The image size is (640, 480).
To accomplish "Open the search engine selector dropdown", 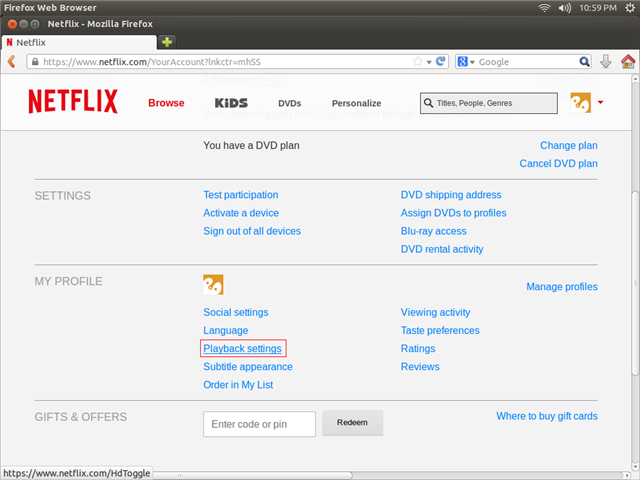I will tap(466, 62).
